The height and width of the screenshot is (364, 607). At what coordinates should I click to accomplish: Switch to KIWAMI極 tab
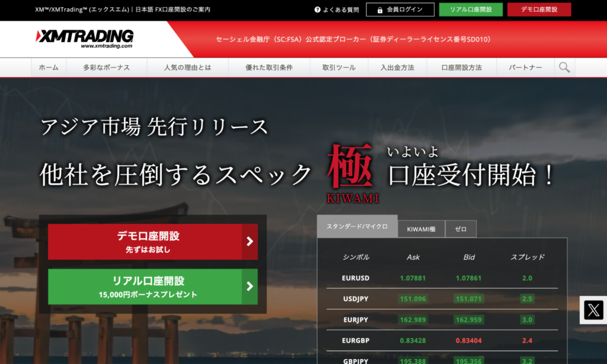point(421,229)
